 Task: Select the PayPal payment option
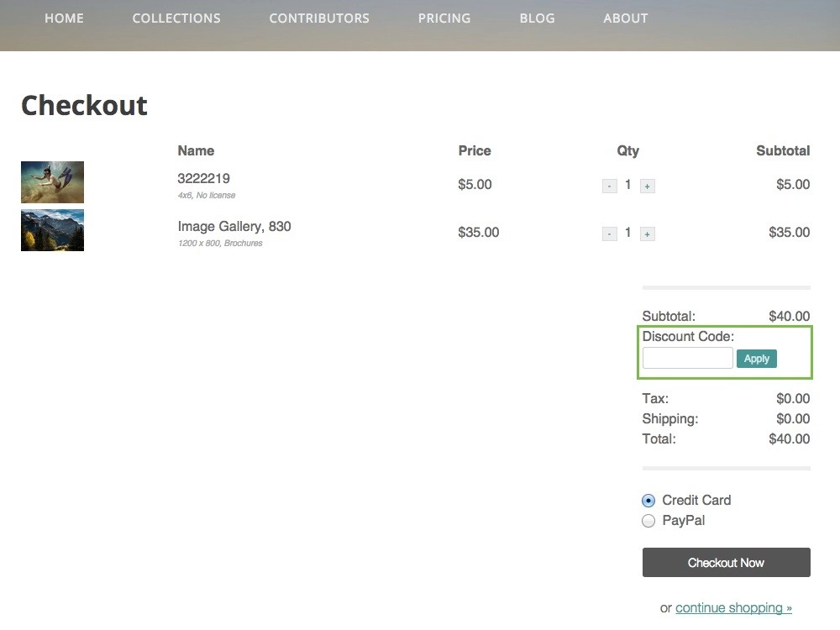(648, 521)
